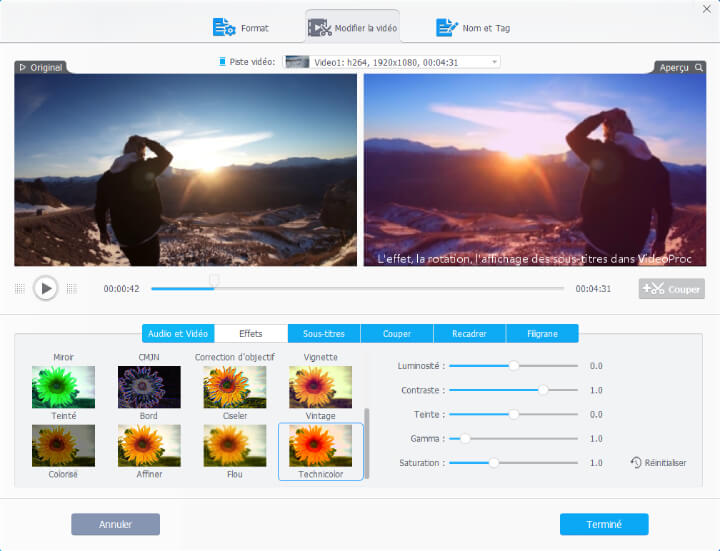This screenshot has width=720, height=551.
Task: Click the next-frame icon right of Play
Action: (x=72, y=288)
